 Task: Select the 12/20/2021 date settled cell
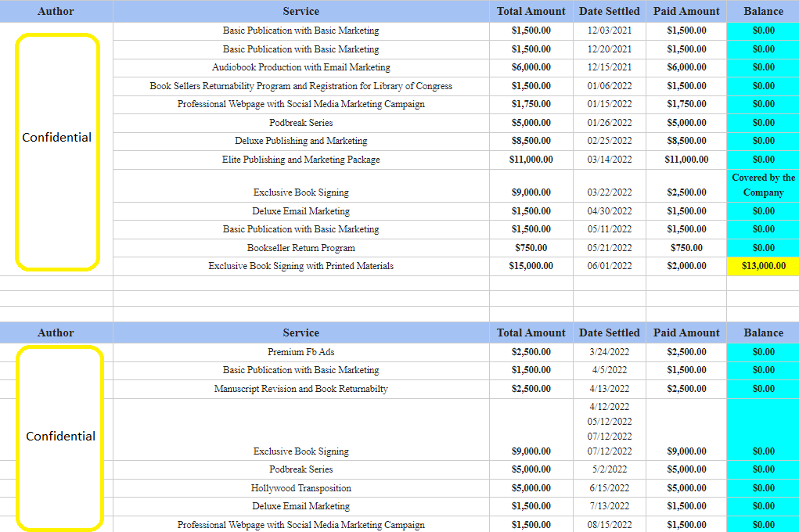pyautogui.click(x=610, y=49)
